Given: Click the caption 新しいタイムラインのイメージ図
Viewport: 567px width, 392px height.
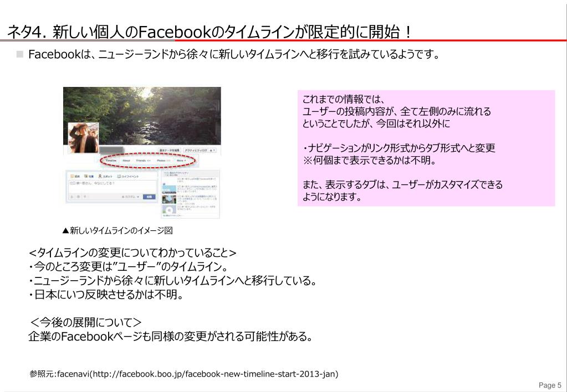Looking at the screenshot, I should point(117,230).
